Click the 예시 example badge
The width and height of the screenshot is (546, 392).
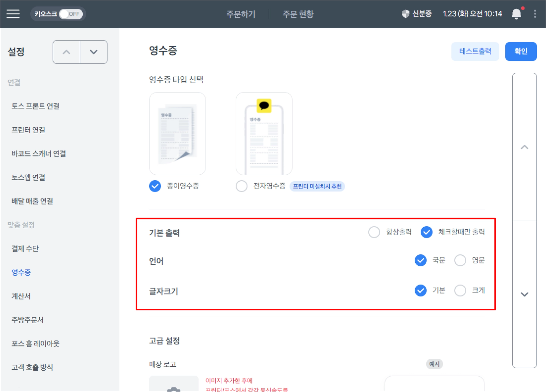(434, 364)
